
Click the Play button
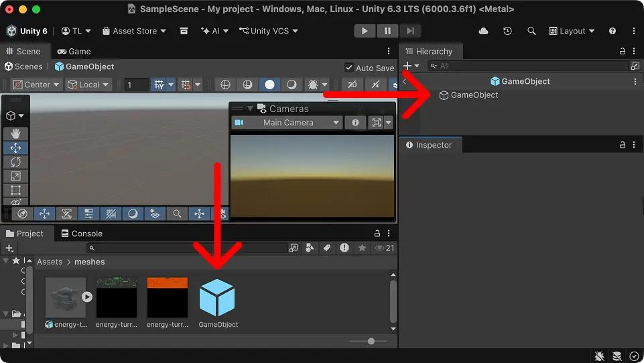tap(365, 31)
